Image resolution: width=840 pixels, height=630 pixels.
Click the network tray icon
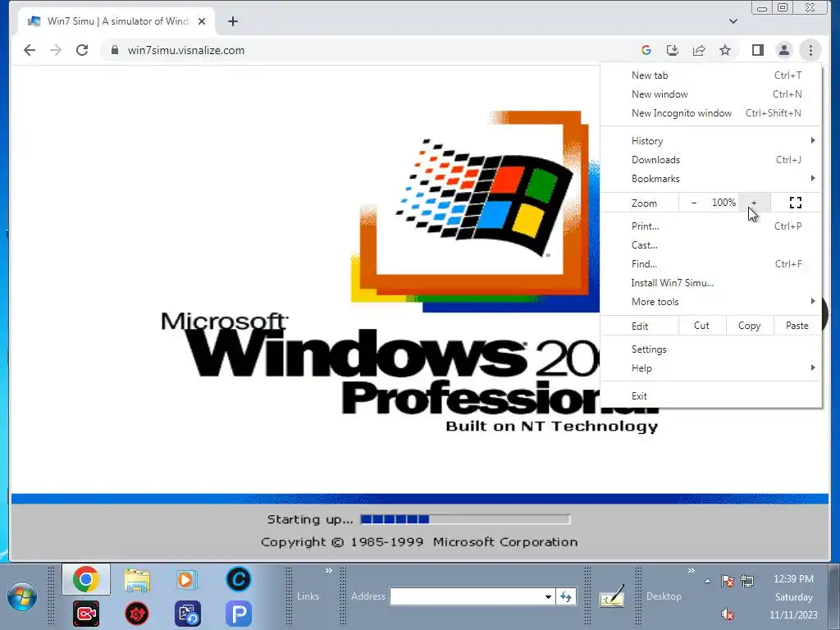tap(747, 581)
